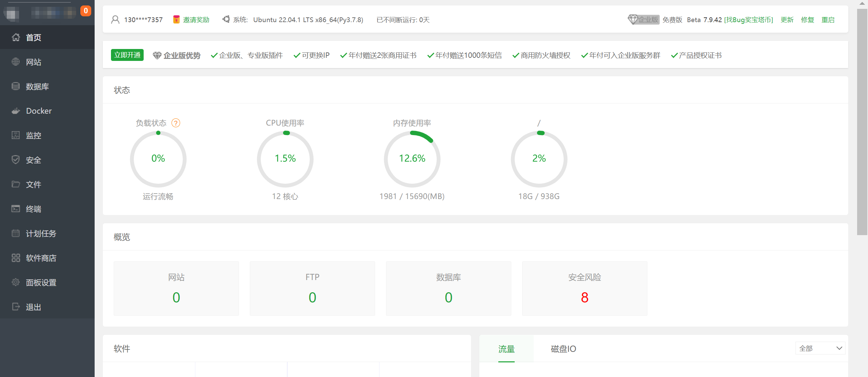This screenshot has height=377, width=868.
Task: Click the monitor chart icon beside 监控
Action: coord(16,135)
